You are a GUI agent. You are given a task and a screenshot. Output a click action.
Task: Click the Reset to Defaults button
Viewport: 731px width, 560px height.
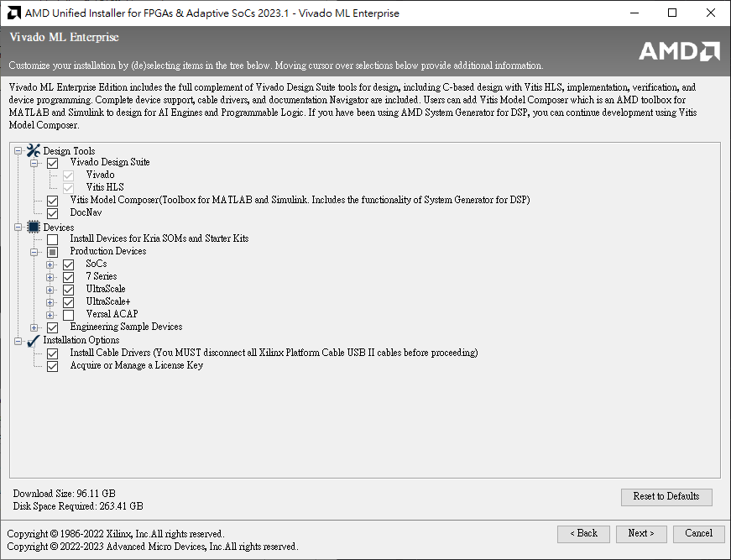[666, 497]
